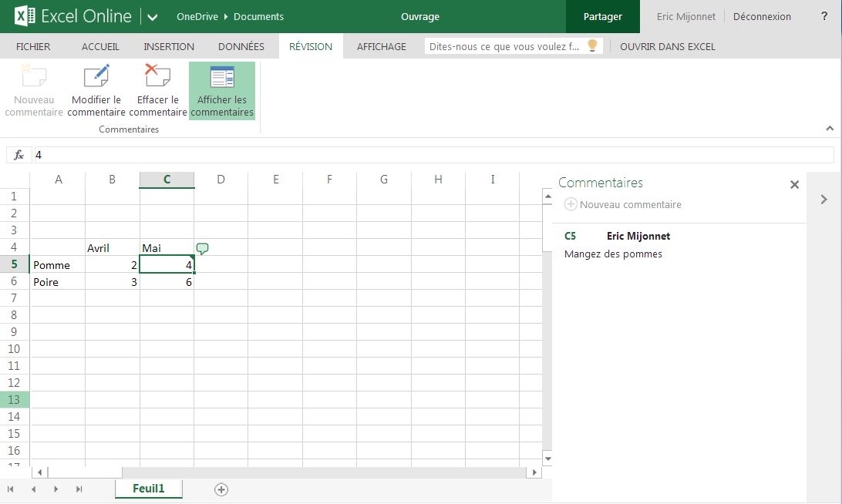Select cell B6 containing value 3
Viewport: 842px width, 504px height.
[113, 282]
